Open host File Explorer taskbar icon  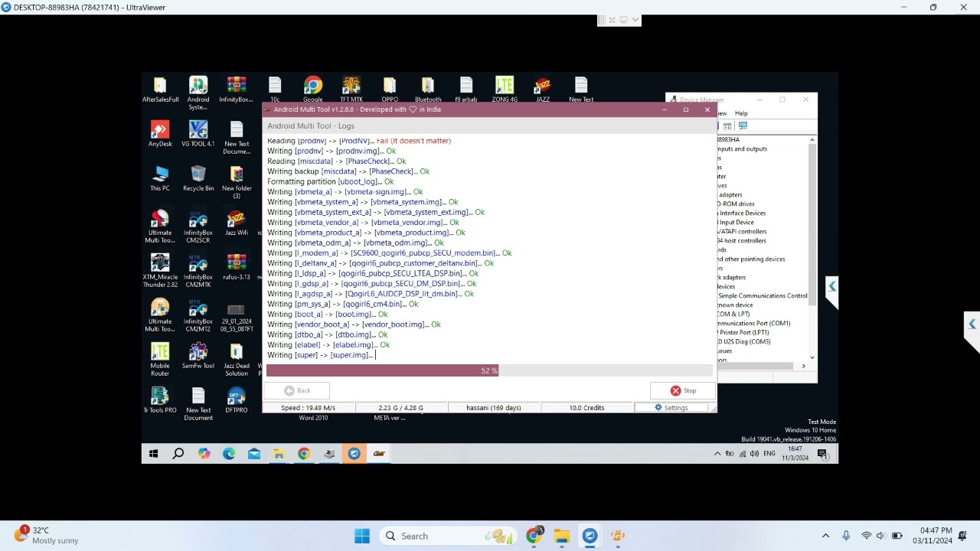pyautogui.click(x=562, y=536)
